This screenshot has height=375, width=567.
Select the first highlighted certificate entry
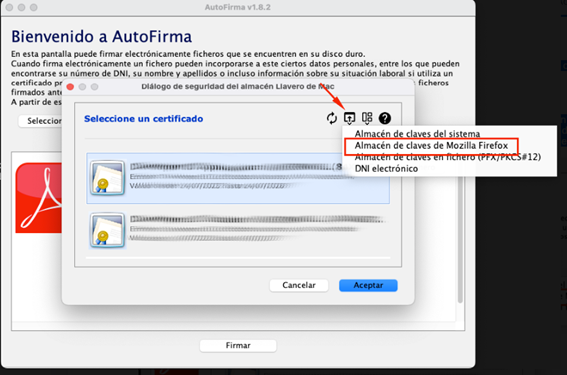[238, 178]
